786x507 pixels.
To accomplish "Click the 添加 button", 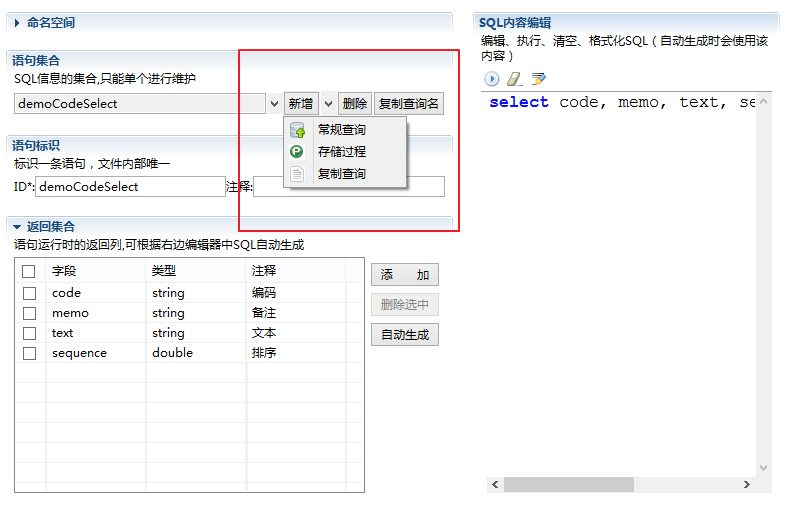I will pos(405,275).
